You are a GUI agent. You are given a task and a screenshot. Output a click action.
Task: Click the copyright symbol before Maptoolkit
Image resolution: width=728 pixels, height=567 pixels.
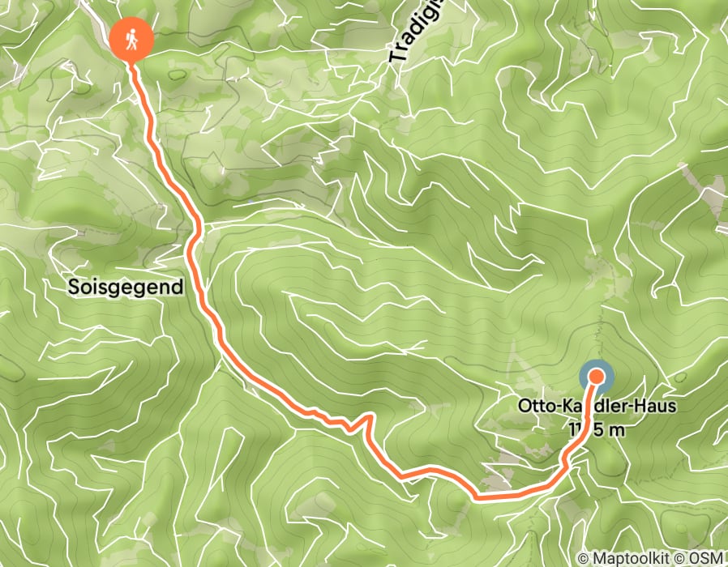click(583, 557)
